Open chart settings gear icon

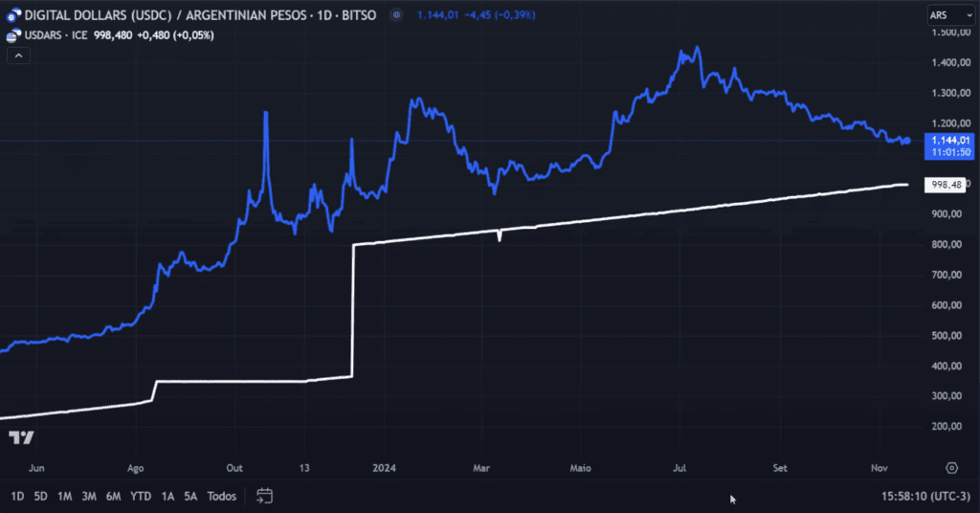pyautogui.click(x=951, y=468)
